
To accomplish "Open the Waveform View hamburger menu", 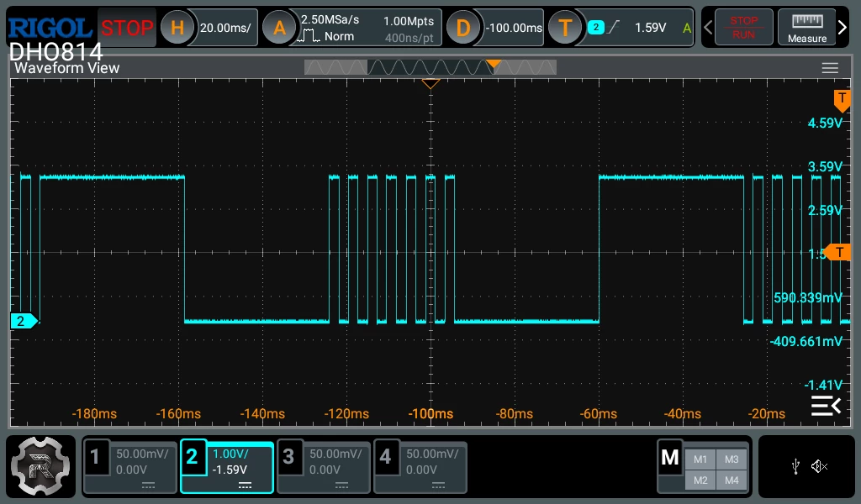I will tap(830, 67).
